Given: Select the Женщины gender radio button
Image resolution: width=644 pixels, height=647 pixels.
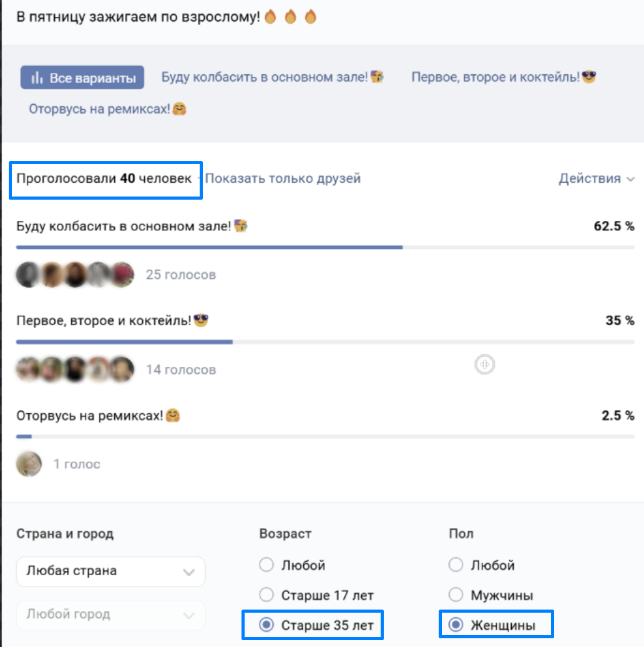Looking at the screenshot, I should coord(456,625).
